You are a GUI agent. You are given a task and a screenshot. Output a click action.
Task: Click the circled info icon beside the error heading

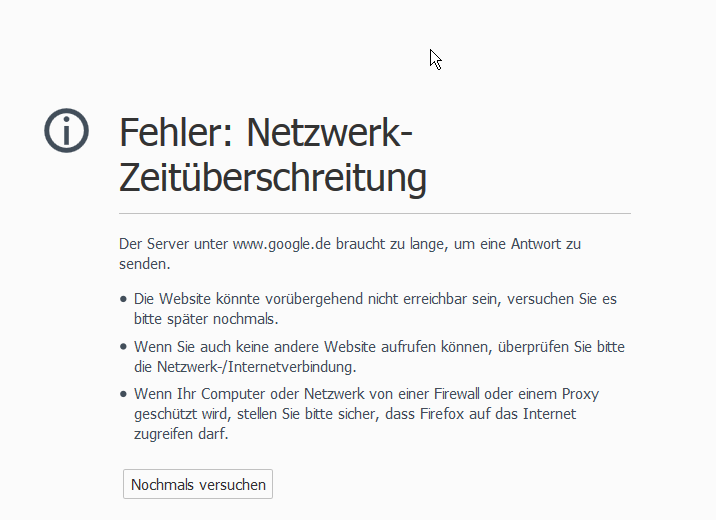pos(67,131)
